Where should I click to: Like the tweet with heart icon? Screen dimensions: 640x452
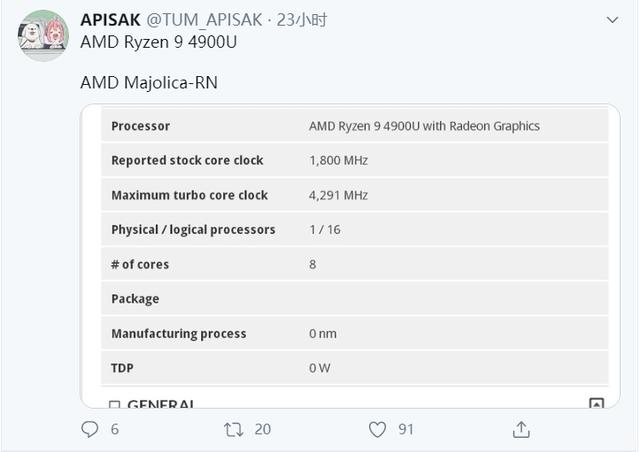pyautogui.click(x=377, y=430)
